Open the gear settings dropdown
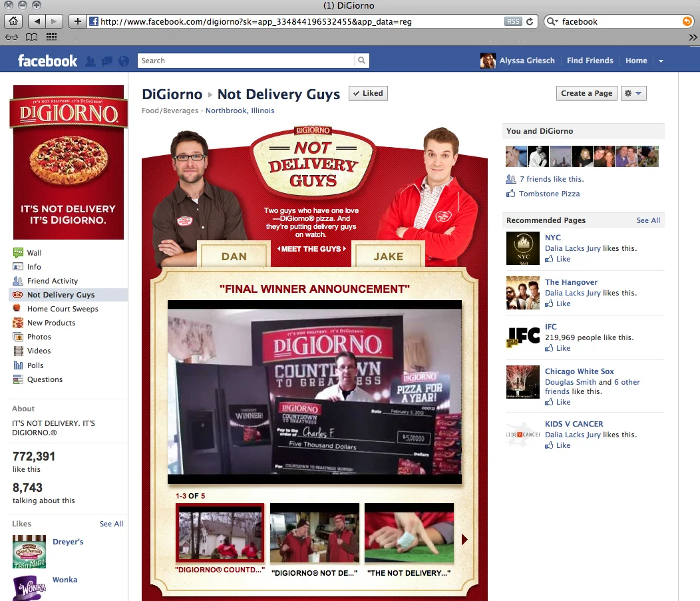The height and width of the screenshot is (601, 700). pos(633,93)
